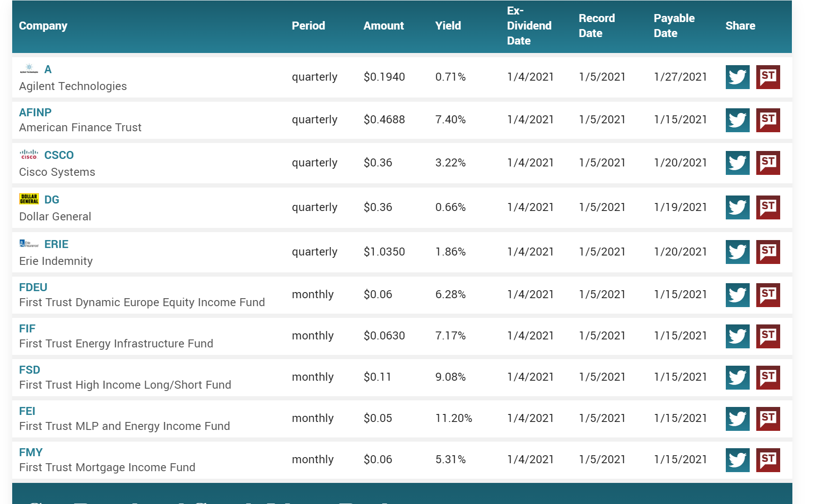Open FIF ticker link
Screen dimensions: 813x504
[27, 329]
